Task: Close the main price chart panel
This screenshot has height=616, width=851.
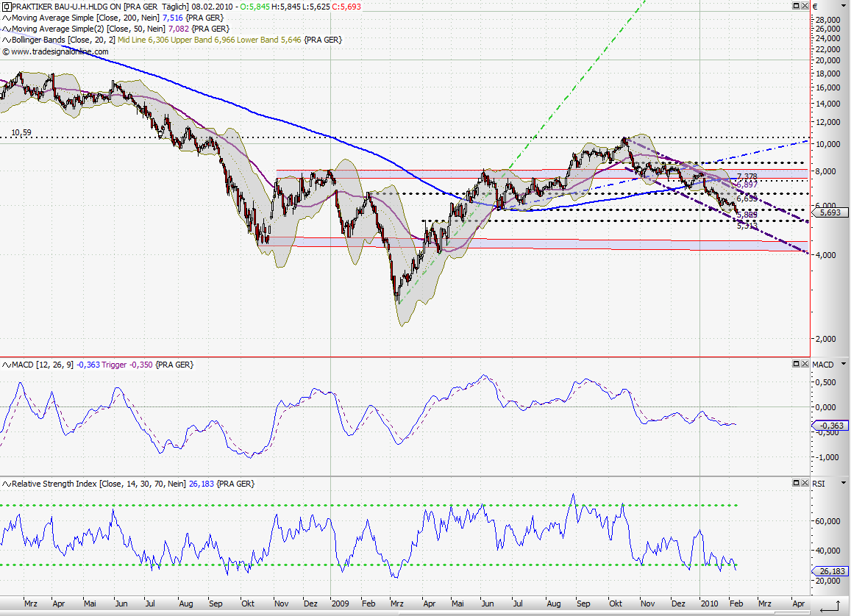Action: pyautogui.click(x=805, y=6)
